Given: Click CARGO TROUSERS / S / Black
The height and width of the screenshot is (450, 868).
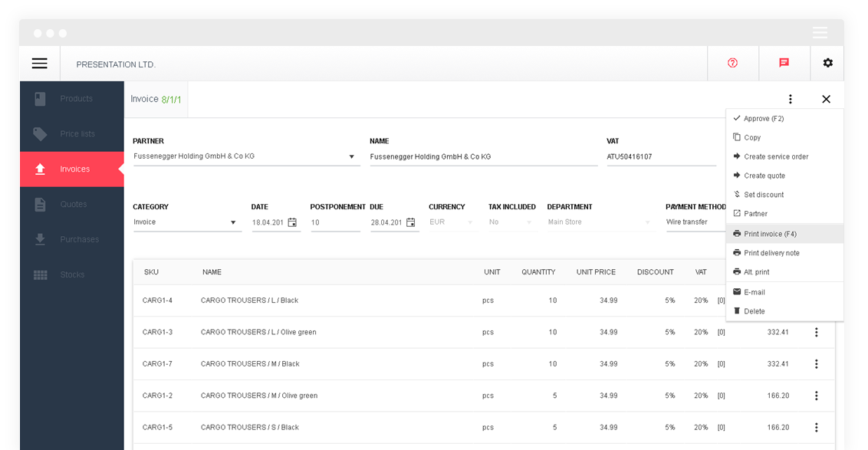Looking at the screenshot, I should 250,427.
